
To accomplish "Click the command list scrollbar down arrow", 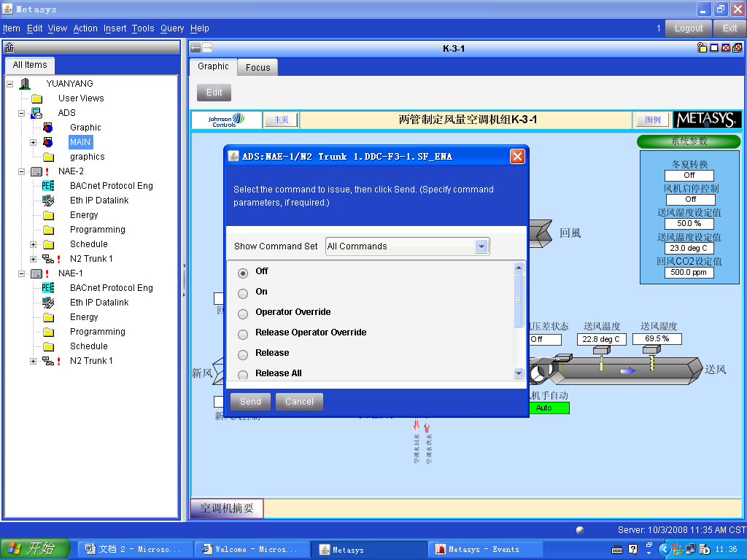I will tap(519, 373).
